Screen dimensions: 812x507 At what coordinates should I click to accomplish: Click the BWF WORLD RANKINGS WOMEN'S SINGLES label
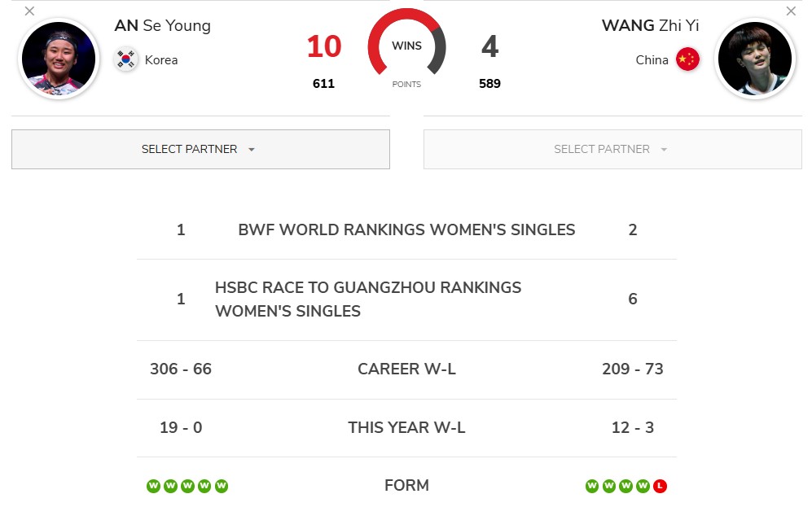pos(407,229)
